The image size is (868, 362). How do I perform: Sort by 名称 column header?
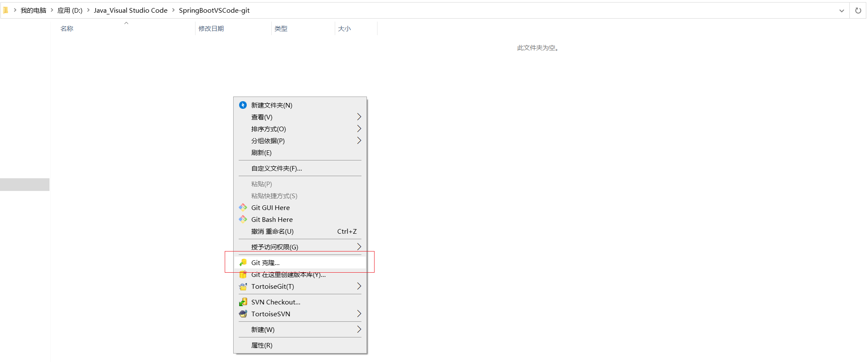(x=67, y=28)
